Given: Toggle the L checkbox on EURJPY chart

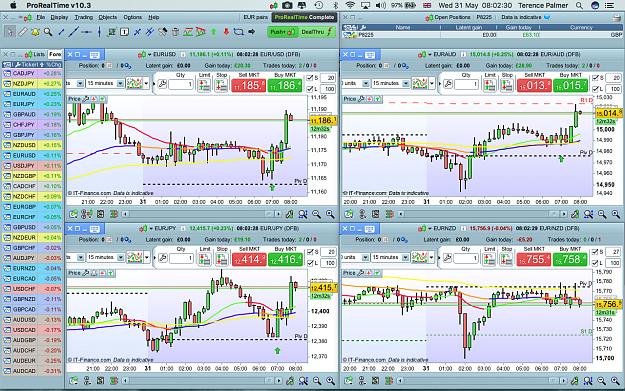Looking at the screenshot, I should pos(310,263).
